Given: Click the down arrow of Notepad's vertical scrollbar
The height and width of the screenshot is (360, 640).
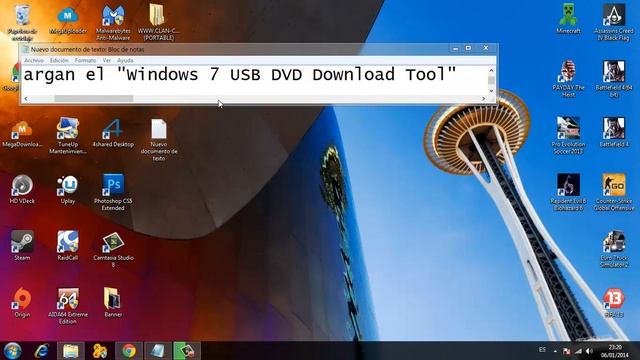Looking at the screenshot, I should click(x=491, y=91).
